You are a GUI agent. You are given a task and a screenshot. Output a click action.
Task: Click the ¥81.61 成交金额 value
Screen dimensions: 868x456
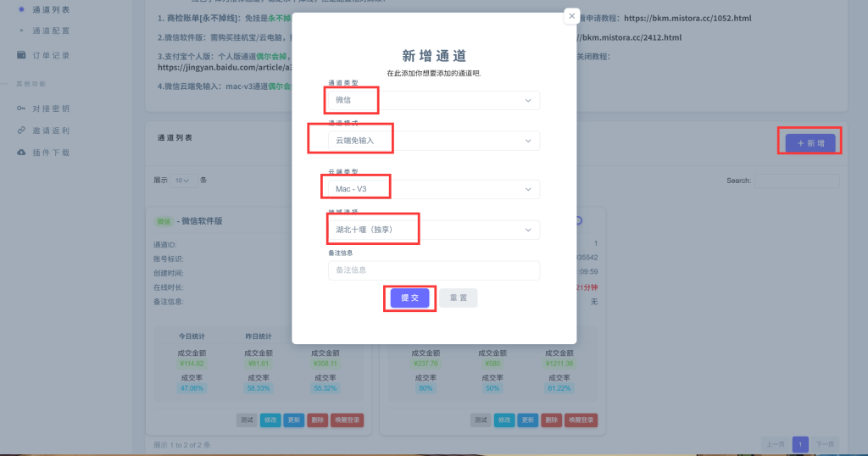(x=258, y=364)
